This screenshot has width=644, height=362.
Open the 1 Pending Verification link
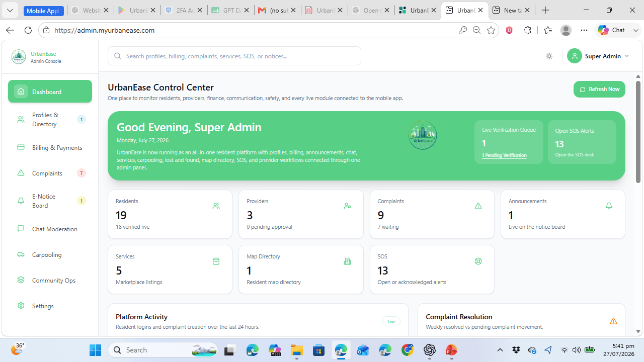504,155
